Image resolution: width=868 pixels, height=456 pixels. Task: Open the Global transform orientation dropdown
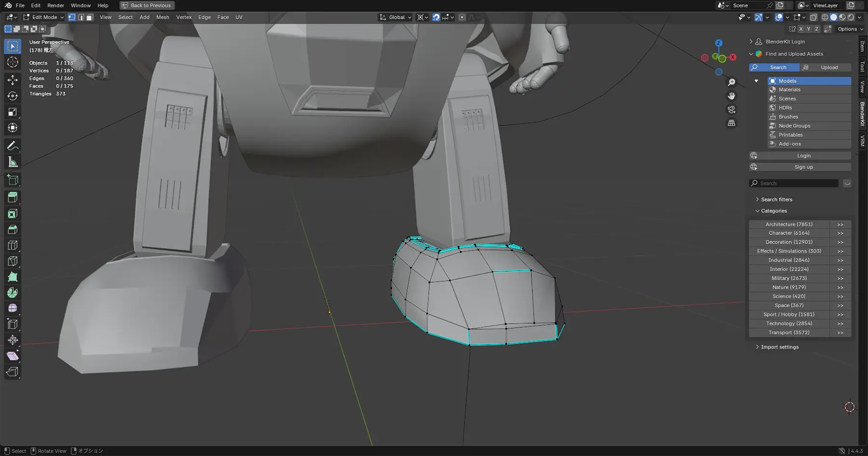[x=395, y=17]
